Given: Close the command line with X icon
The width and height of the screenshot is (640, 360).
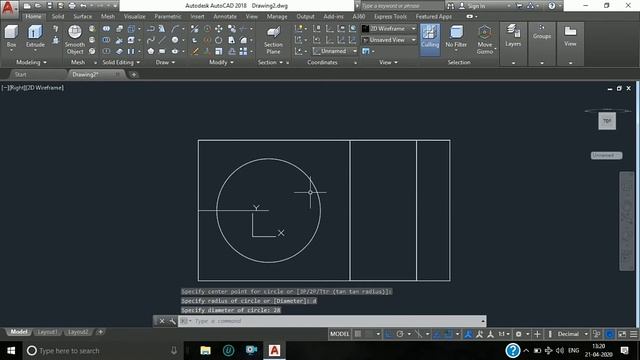Looking at the screenshot, I should pyautogui.click(x=162, y=321).
